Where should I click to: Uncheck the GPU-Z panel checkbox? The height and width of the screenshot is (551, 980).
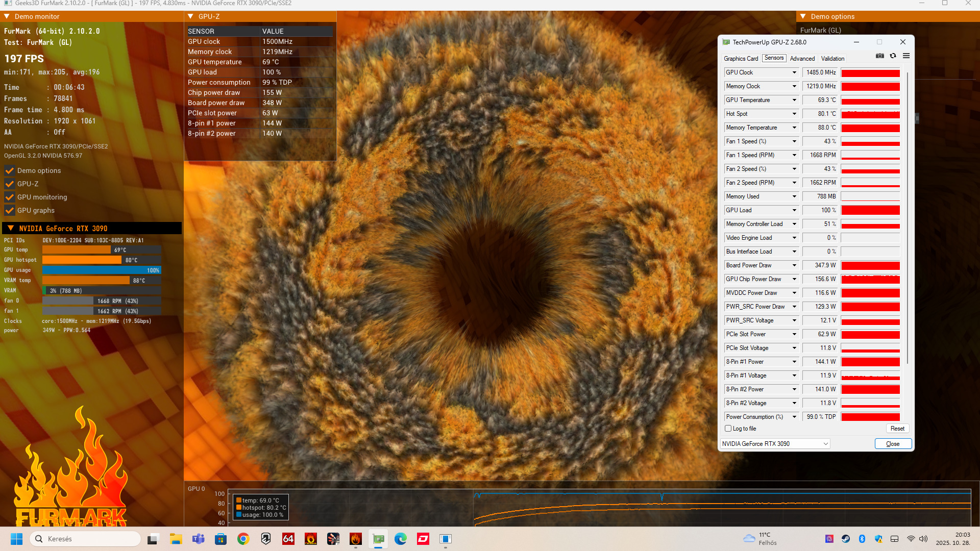click(10, 184)
